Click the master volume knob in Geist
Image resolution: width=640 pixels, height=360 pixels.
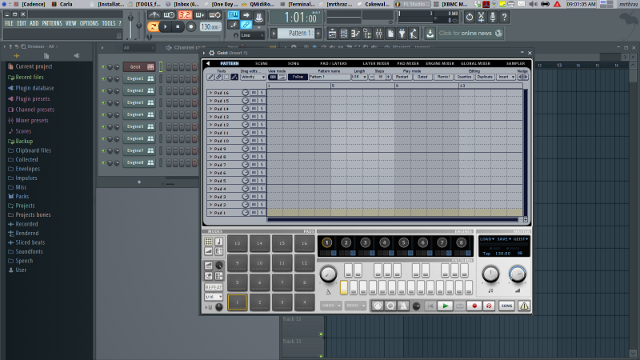coord(518,275)
